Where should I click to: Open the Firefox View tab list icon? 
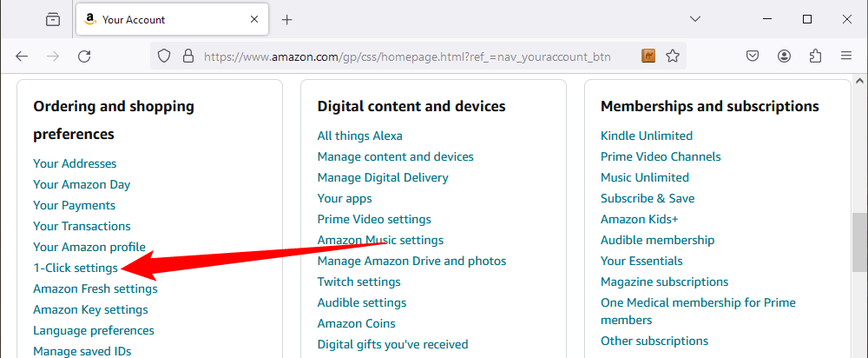53,19
